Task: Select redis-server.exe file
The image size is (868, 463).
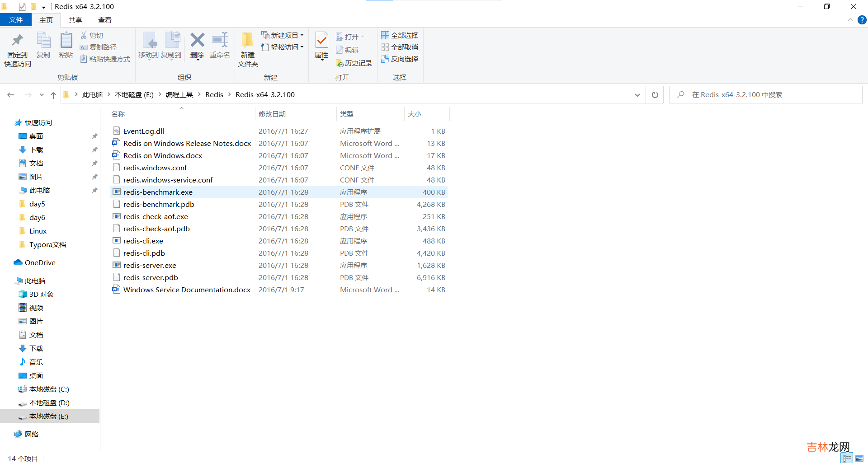Action: tap(278, 265)
